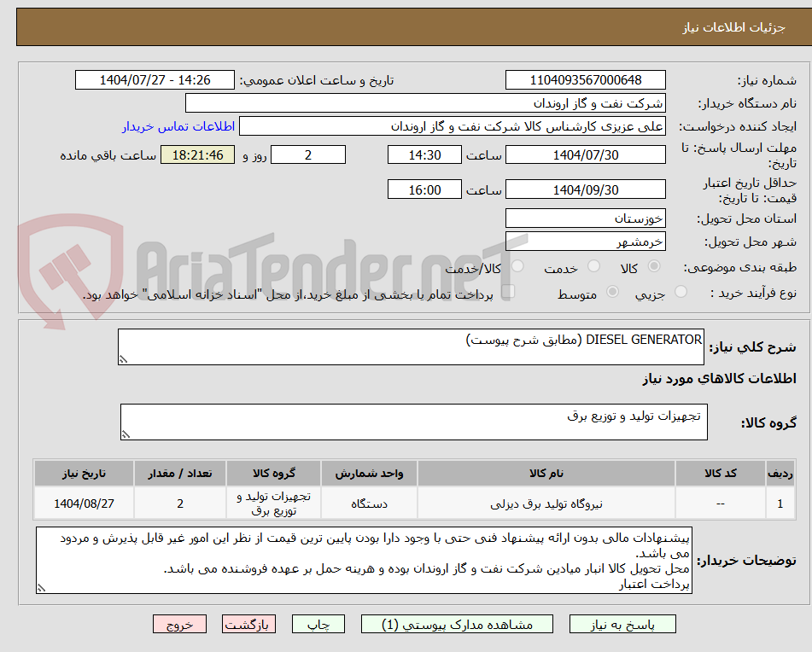Open مشاهده مدارک پیوستی (1) attachments
Image resolution: width=812 pixels, height=652 pixels.
click(457, 624)
